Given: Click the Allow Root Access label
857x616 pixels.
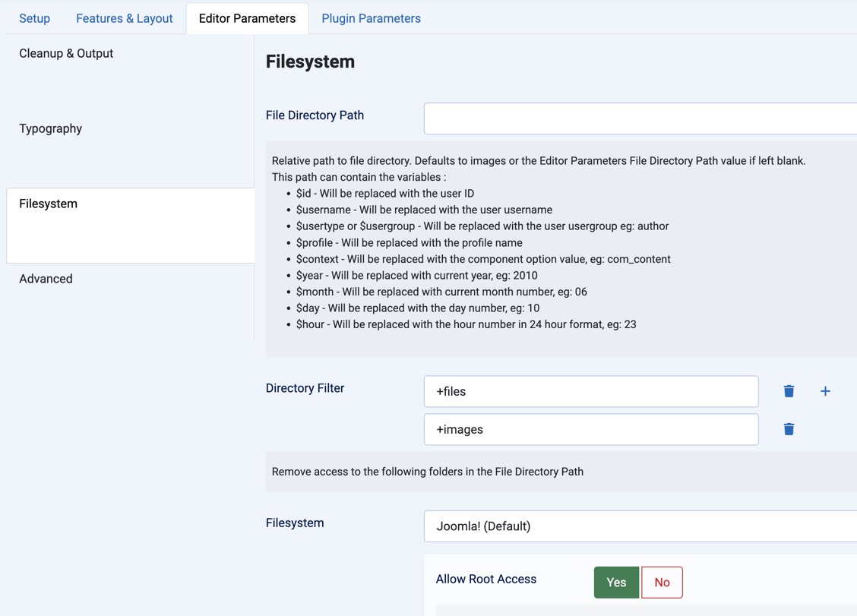Looking at the screenshot, I should pos(485,579).
